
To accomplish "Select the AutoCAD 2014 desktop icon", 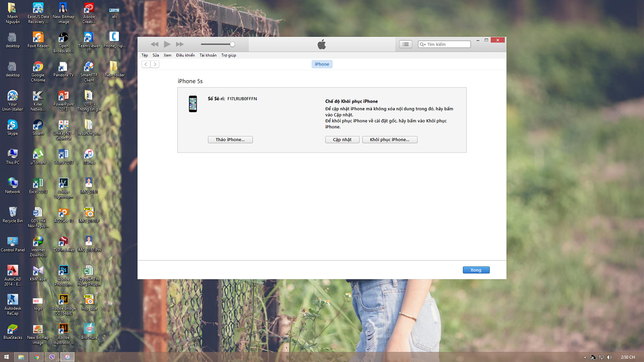I will [x=13, y=276].
